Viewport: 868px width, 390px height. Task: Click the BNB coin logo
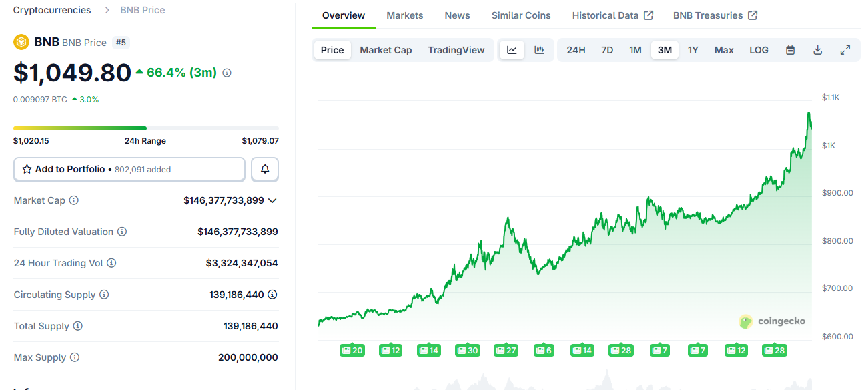coord(21,43)
